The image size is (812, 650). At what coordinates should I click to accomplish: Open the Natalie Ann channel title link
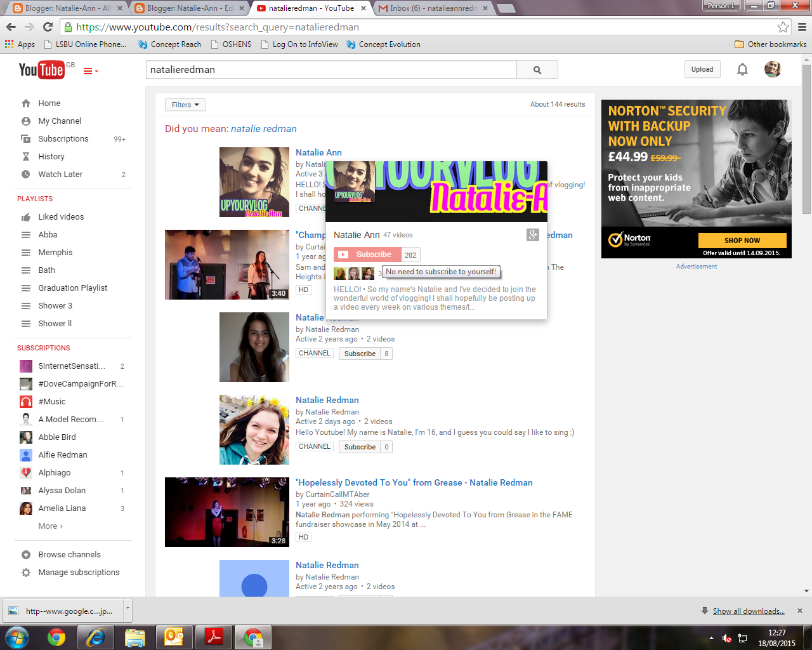tap(318, 152)
